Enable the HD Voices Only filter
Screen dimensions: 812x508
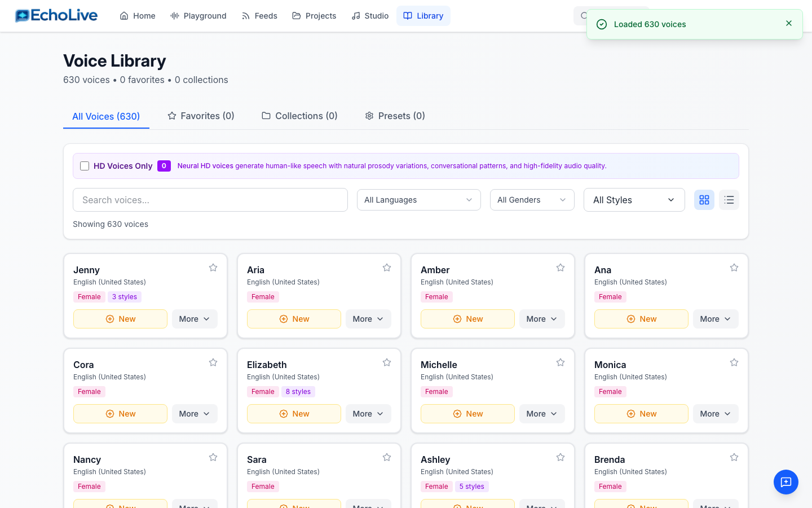pyautogui.click(x=85, y=165)
